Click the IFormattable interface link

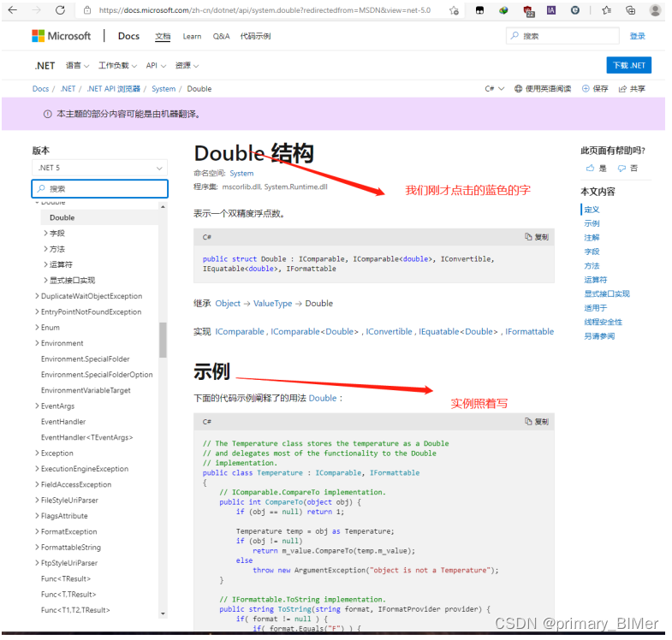[x=529, y=332]
